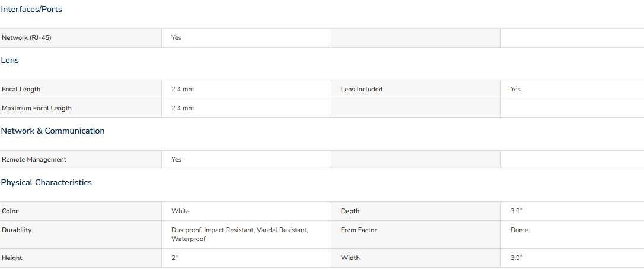The width and height of the screenshot is (644, 269).
Task: Click the Interfaces/Ports section heading
Action: [x=31, y=9]
